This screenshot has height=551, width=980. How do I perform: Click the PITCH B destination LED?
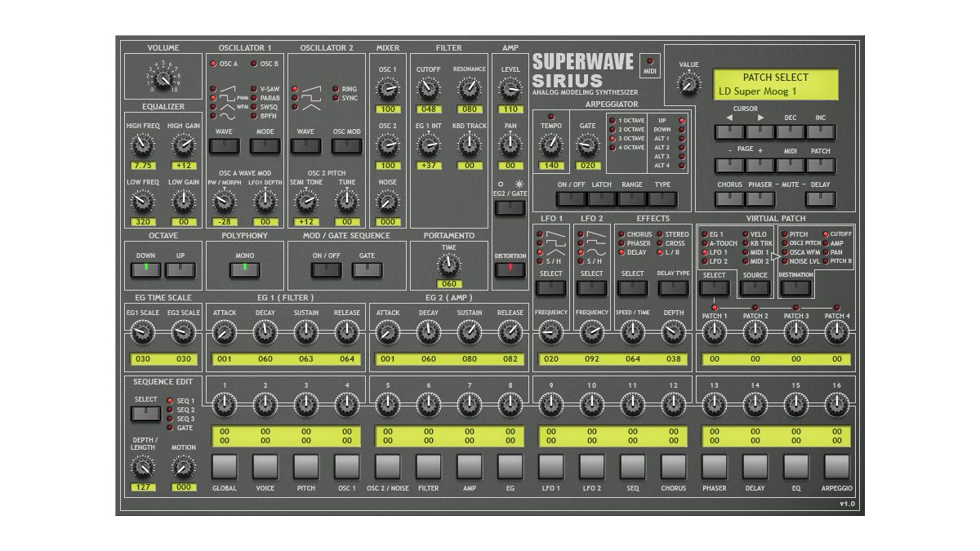tap(824, 261)
